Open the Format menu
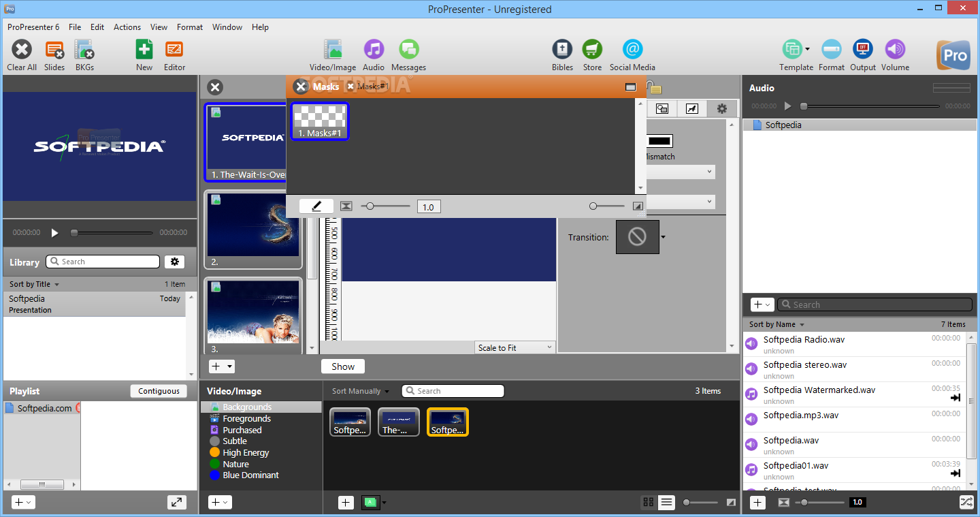 pos(190,27)
